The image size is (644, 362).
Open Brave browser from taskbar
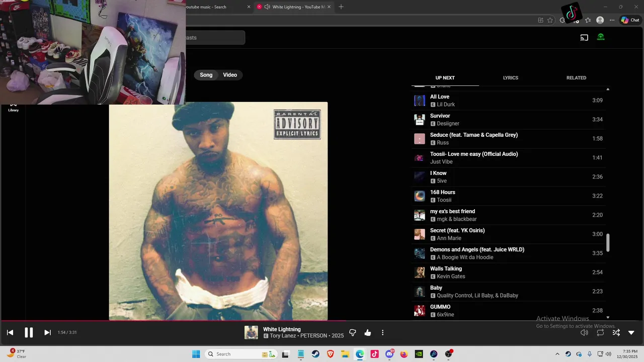(x=330, y=354)
